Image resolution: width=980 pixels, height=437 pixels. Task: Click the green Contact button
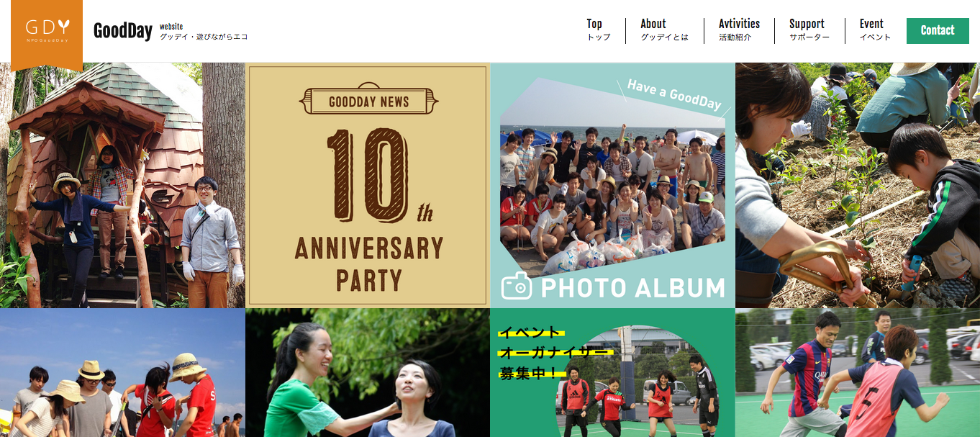938,30
